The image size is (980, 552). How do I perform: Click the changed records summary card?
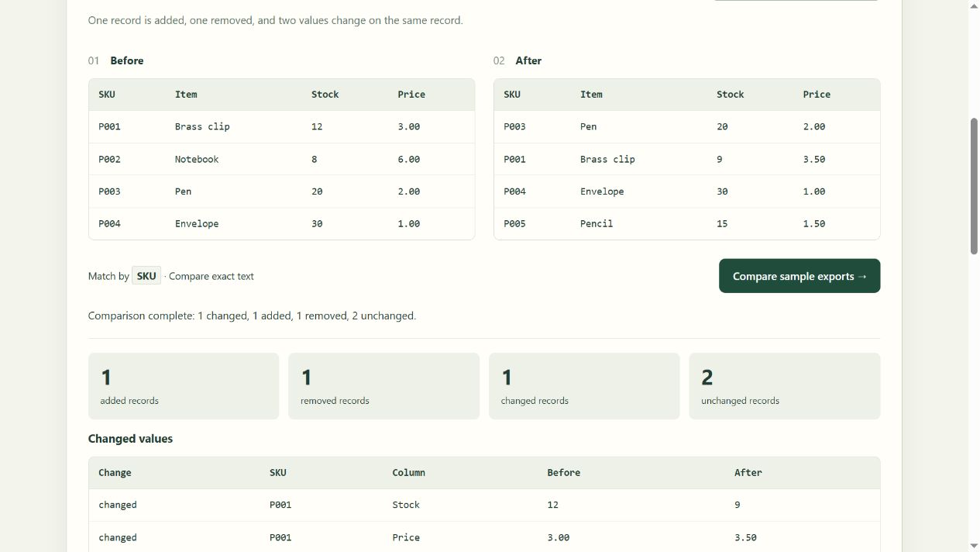click(x=584, y=386)
